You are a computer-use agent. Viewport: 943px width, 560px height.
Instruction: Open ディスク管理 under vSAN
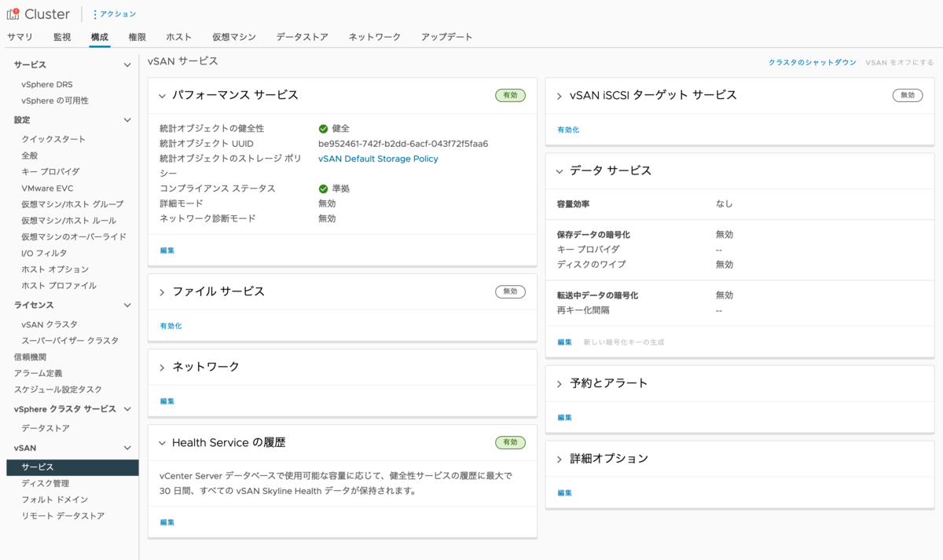46,483
